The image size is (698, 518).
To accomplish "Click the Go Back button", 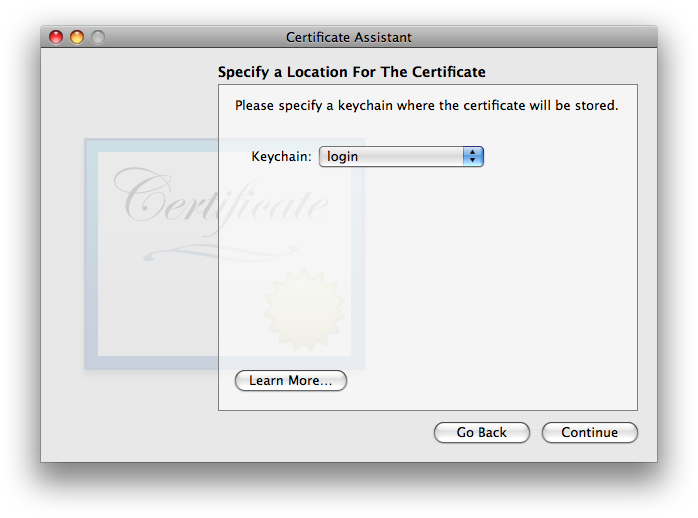I will click(482, 432).
